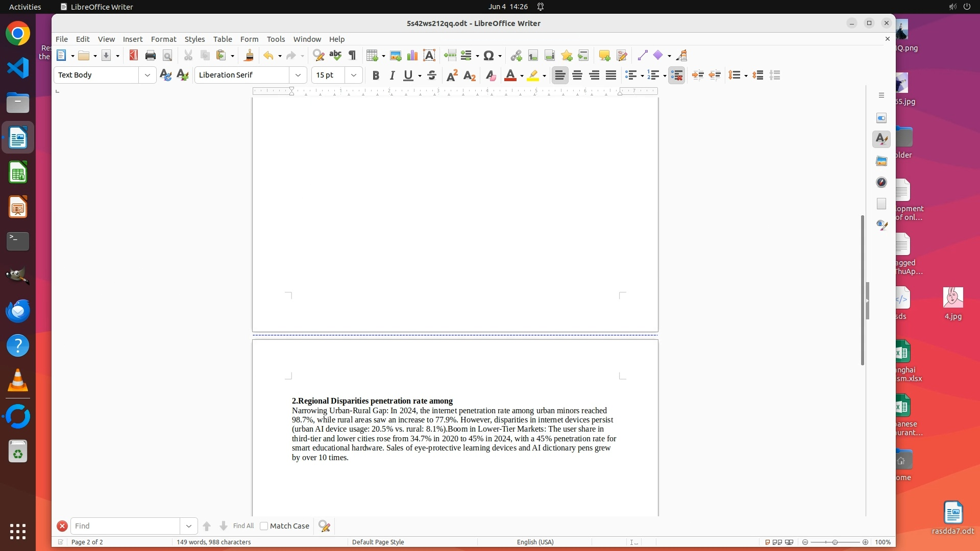Enable the Match Case checkbox

click(264, 526)
